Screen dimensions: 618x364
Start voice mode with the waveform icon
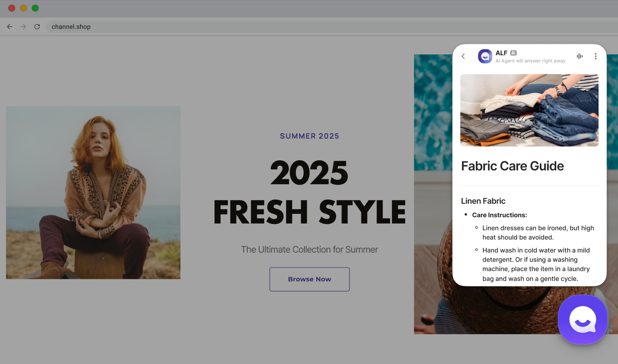click(580, 56)
